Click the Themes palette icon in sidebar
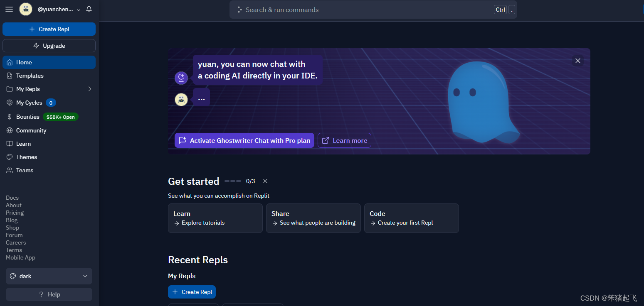 click(x=10, y=157)
